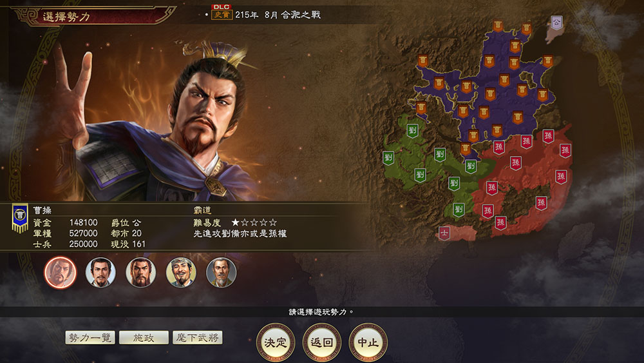The width and height of the screenshot is (644, 363).
Task: Cancel with the 中止 button
Action: pos(368,342)
